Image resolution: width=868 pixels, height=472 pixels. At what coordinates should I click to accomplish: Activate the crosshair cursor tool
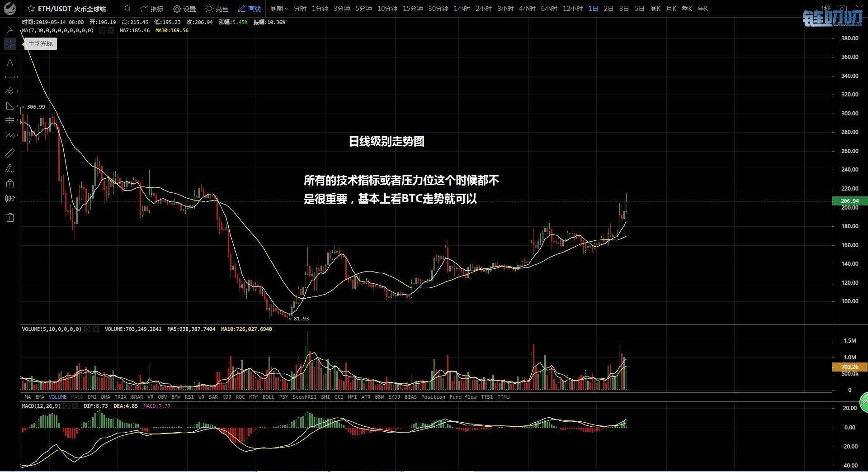tap(10, 44)
